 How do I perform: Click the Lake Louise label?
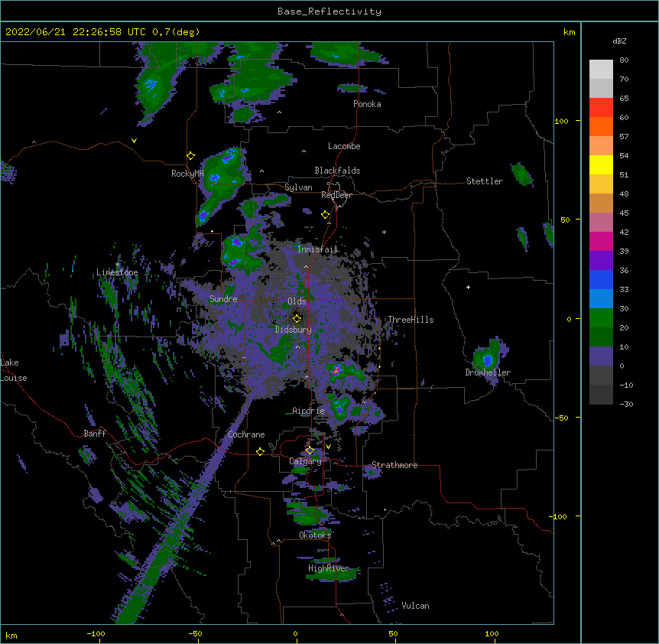point(14,370)
